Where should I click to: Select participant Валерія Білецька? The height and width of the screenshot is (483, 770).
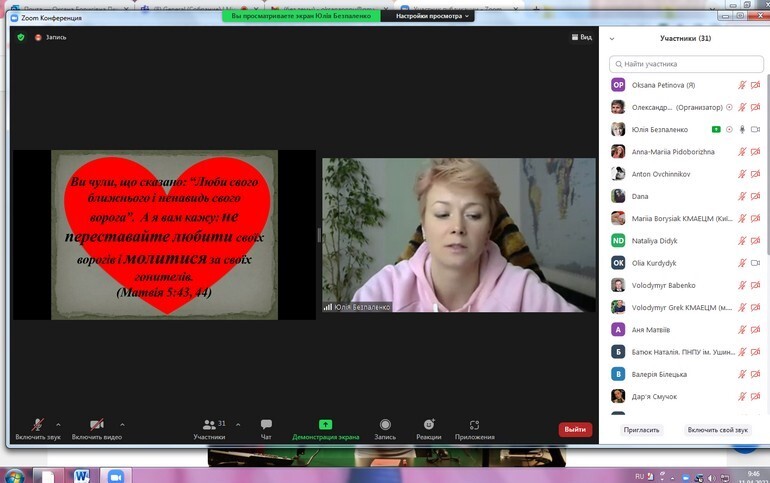pos(686,374)
